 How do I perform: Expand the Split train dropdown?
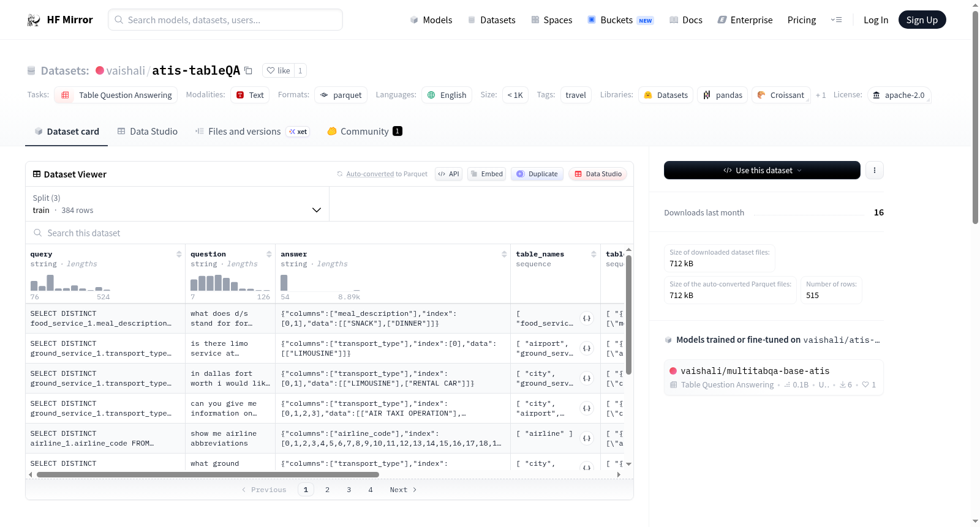coord(178,204)
